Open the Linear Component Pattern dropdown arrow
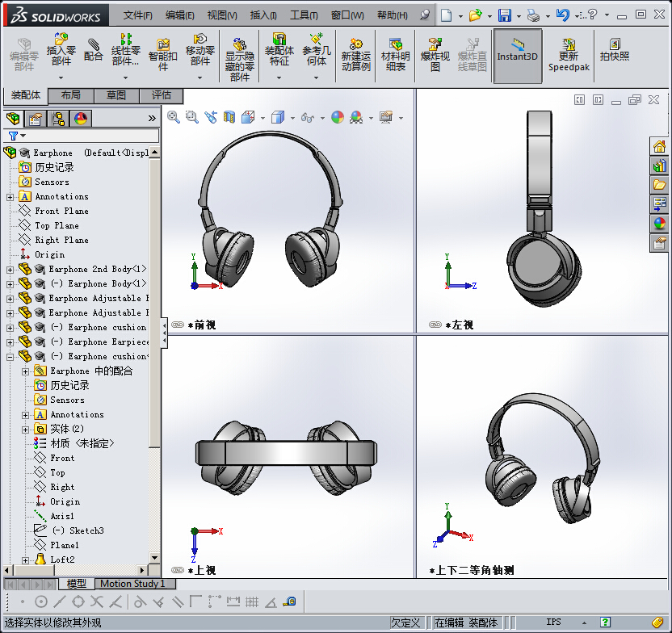This screenshot has height=633, width=672. [126, 78]
